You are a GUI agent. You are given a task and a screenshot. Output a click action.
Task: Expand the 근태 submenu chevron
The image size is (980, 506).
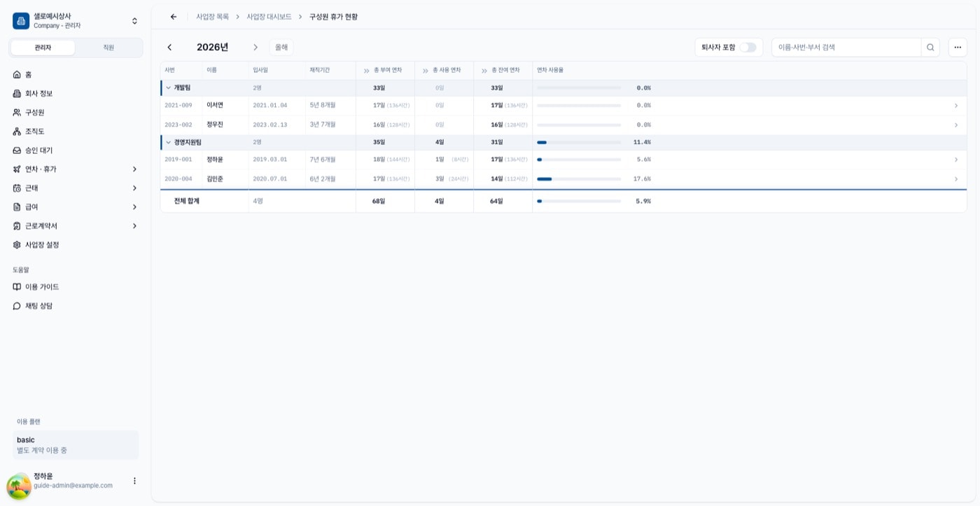(134, 188)
